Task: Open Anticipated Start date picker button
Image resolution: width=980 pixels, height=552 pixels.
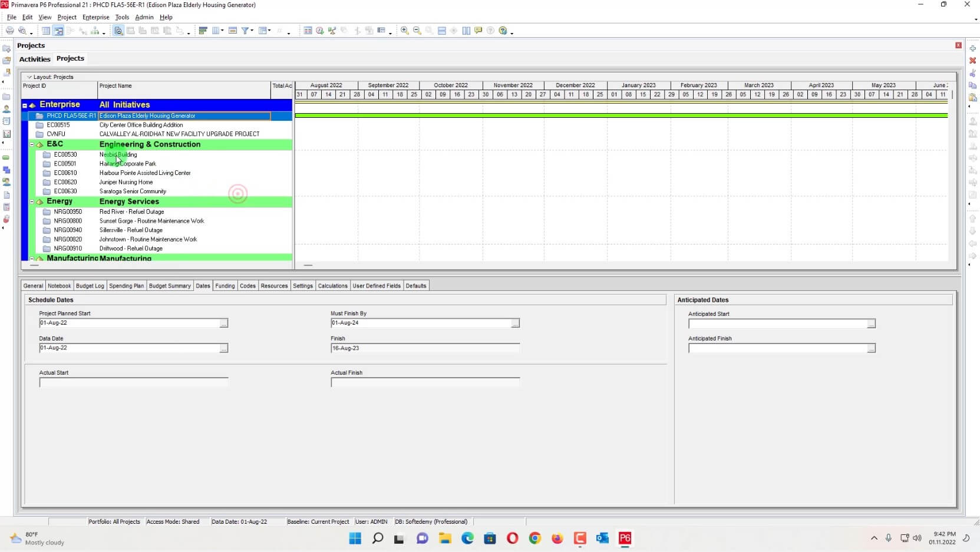Action: [871, 324]
